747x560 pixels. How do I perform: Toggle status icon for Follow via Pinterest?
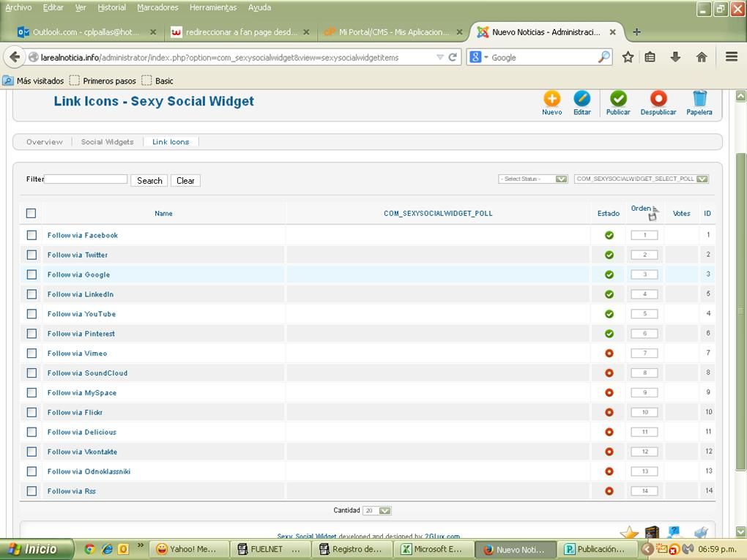(609, 334)
